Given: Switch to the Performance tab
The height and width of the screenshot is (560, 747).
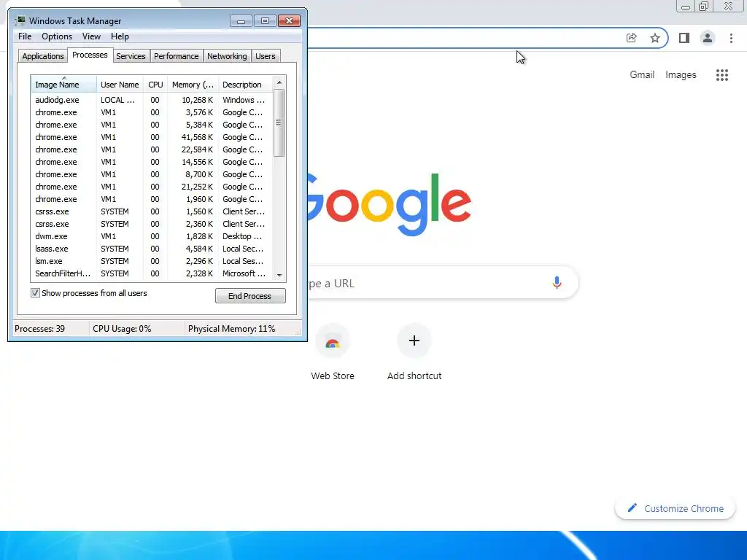Looking at the screenshot, I should coord(177,55).
